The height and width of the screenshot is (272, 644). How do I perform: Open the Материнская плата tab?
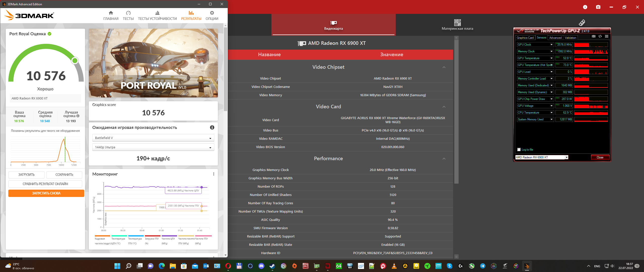[x=457, y=25]
